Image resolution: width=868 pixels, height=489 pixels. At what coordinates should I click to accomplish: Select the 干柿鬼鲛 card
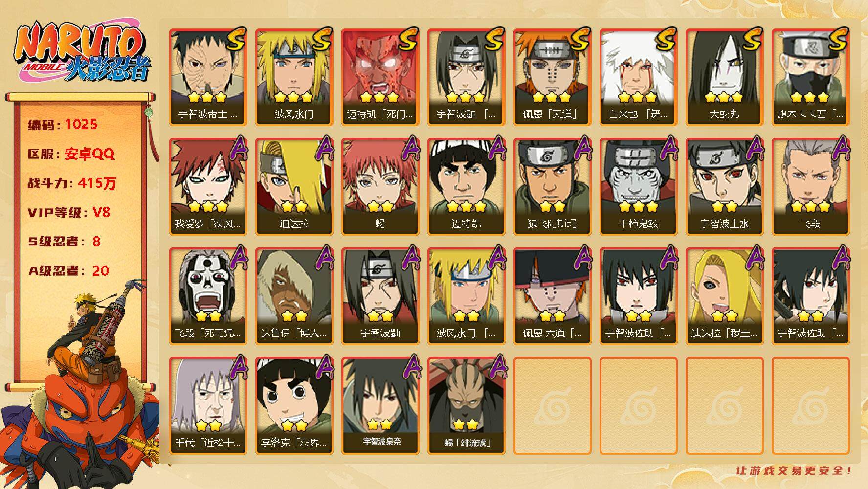tap(638, 187)
